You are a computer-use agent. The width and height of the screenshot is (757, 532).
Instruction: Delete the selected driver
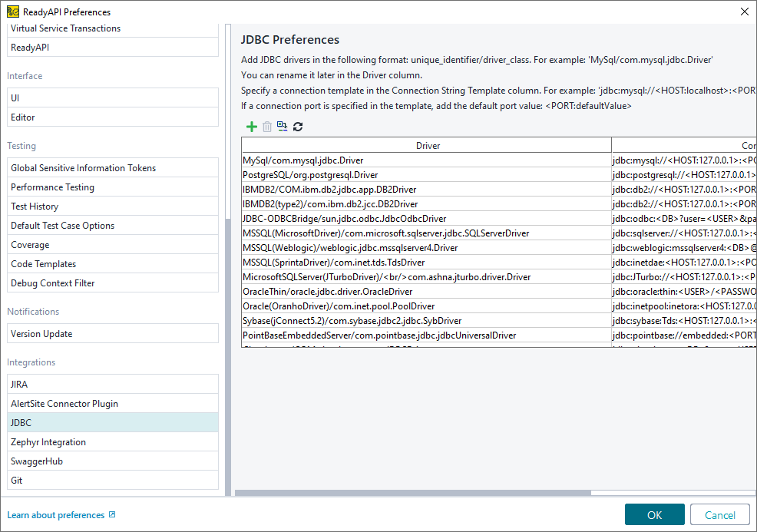[x=266, y=126]
